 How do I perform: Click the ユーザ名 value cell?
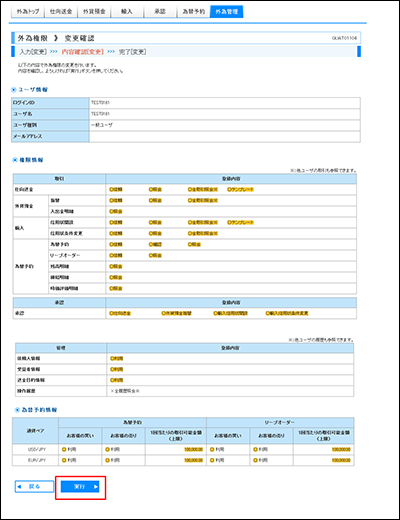[225, 114]
